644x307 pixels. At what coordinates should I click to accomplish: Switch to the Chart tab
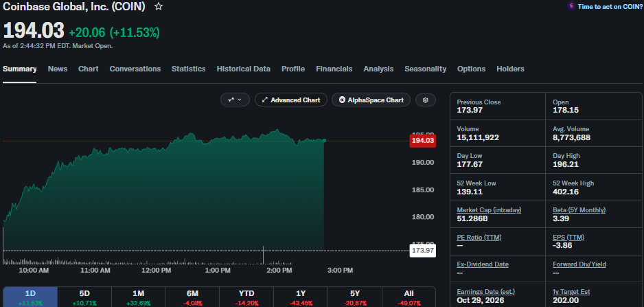[x=89, y=69]
